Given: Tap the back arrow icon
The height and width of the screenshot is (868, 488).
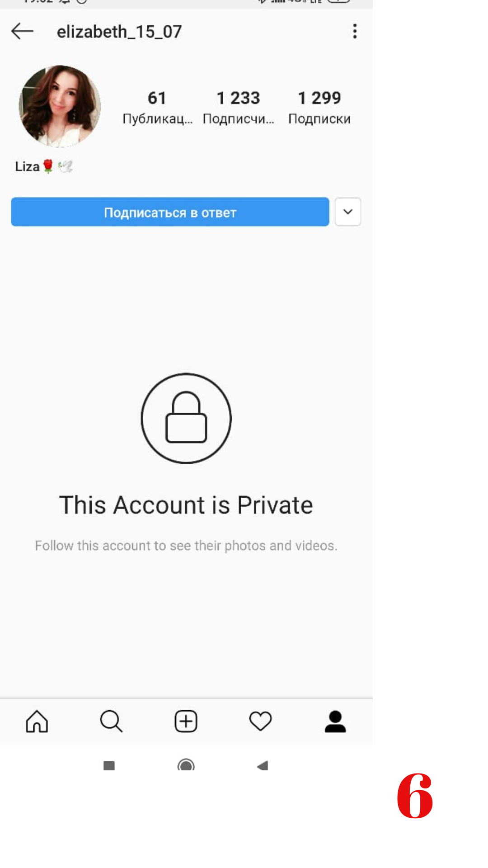Looking at the screenshot, I should tap(22, 31).
